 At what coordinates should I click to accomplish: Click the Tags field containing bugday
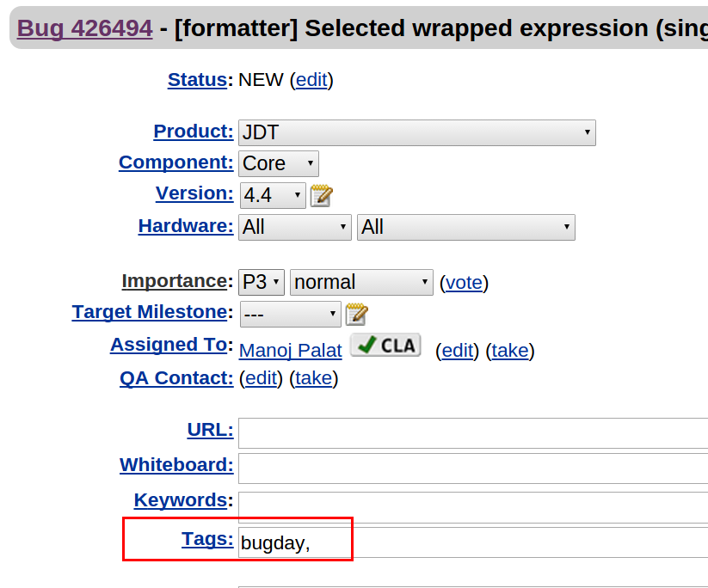pos(473,542)
